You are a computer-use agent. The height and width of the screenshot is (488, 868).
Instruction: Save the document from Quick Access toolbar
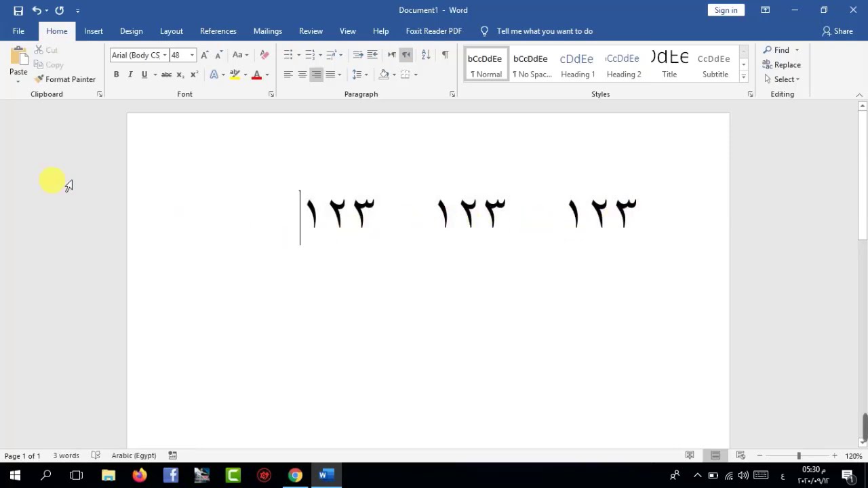coord(18,10)
